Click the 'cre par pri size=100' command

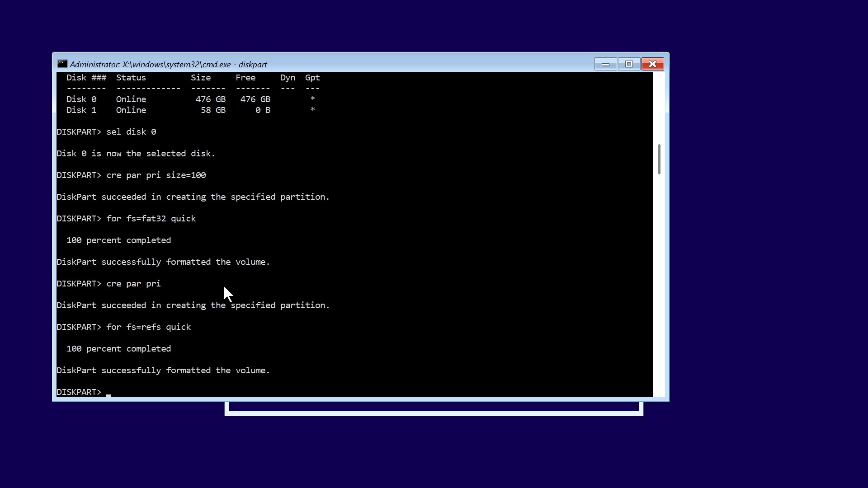pos(156,175)
